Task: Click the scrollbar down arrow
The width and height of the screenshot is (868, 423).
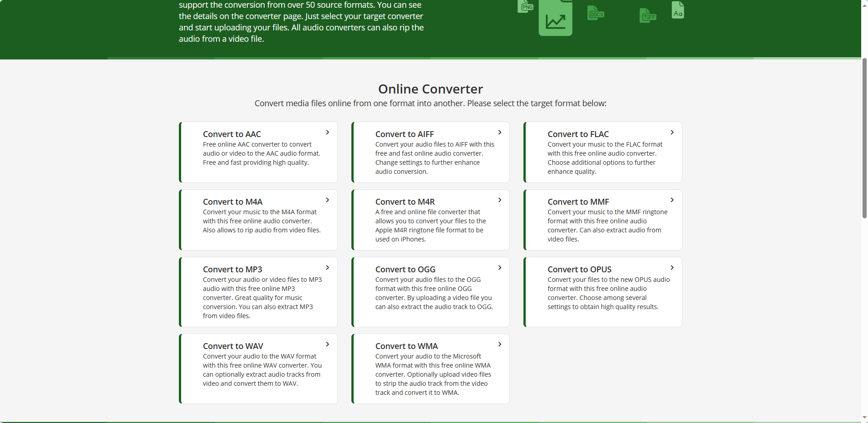Action: [x=864, y=418]
